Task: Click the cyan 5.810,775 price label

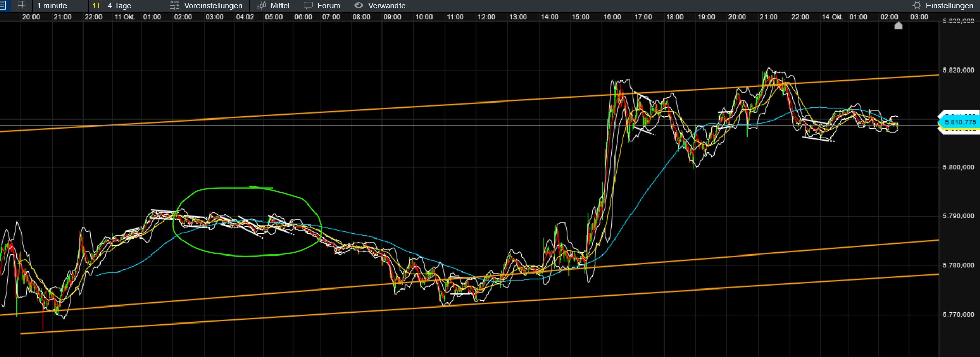Action: 959,122
